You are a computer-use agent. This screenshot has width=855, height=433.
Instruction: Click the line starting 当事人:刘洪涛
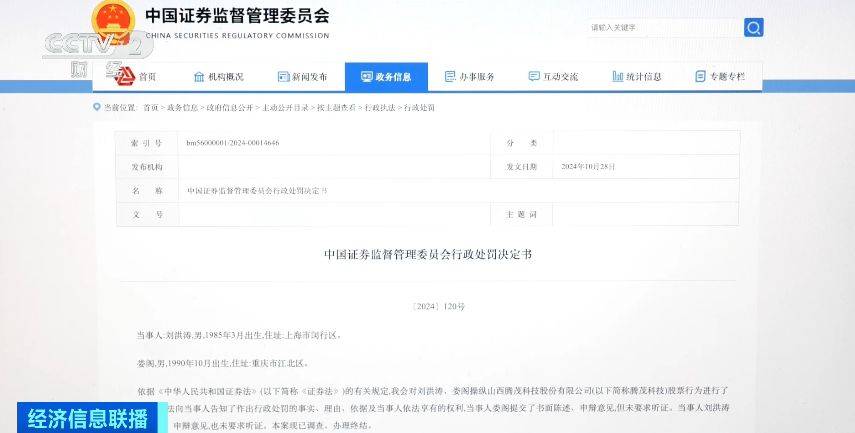coord(239,335)
